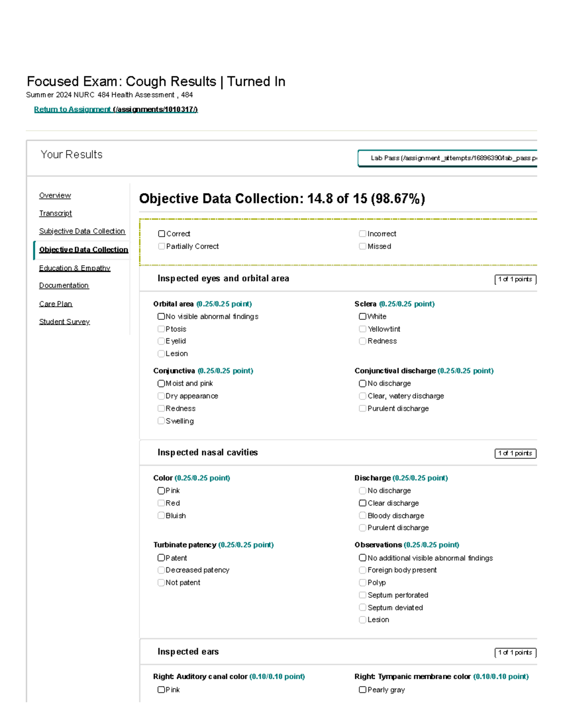Image resolution: width=563 pixels, height=728 pixels.
Task: Check Clear, watery discharge option
Action: (363, 396)
